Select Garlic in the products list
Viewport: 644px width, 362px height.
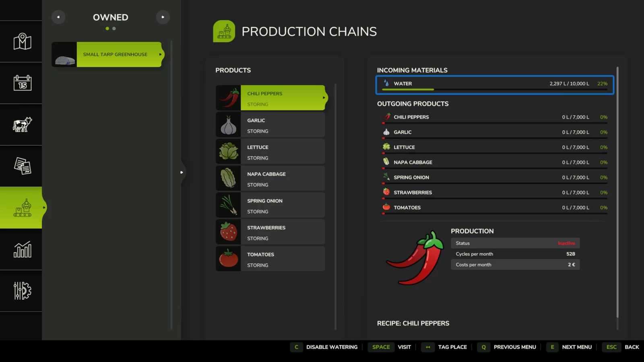pos(282,125)
